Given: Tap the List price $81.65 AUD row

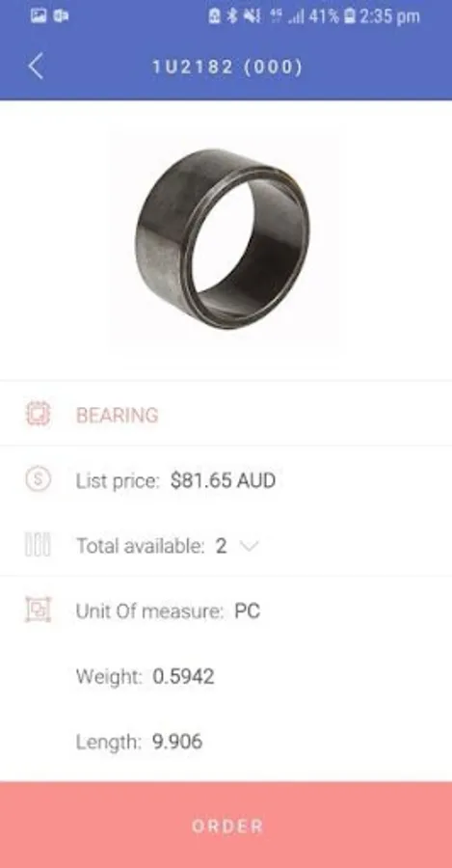Looking at the screenshot, I should coord(226,480).
